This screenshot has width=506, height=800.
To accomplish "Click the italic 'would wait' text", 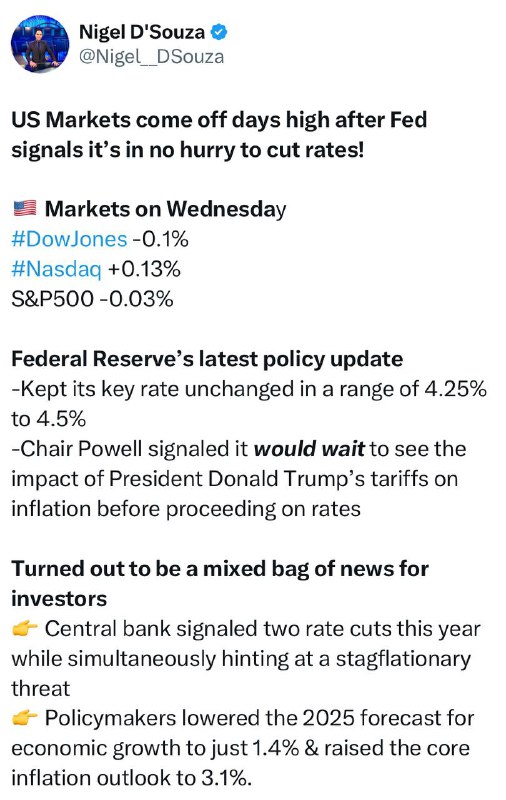I will click(309, 449).
